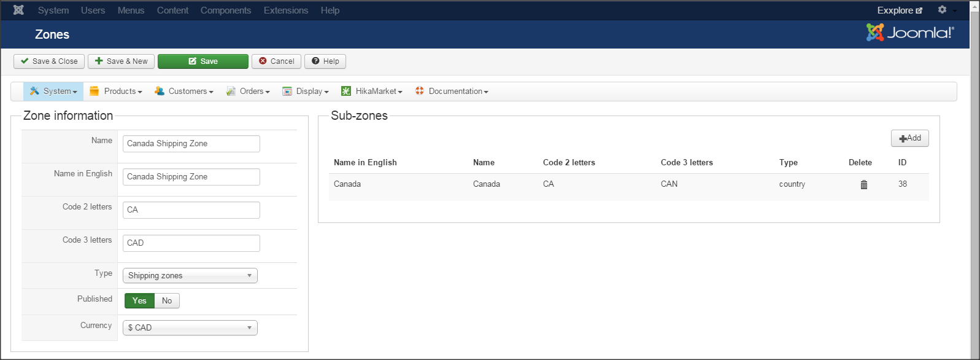Click the Cancel button in toolbar
Viewport: 980px width, 360px height.
[276, 61]
